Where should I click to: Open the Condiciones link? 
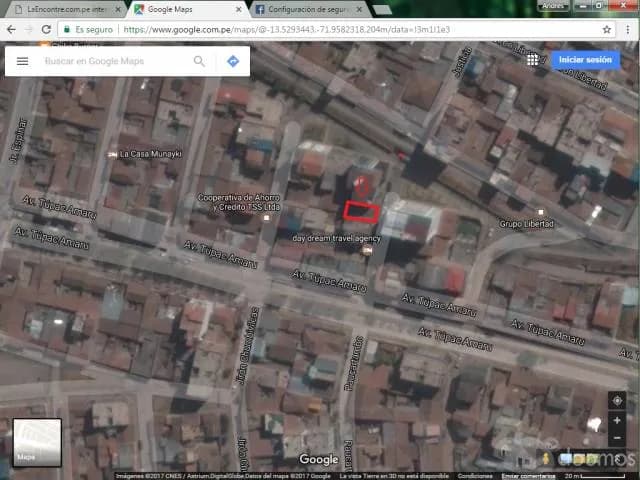[475, 476]
